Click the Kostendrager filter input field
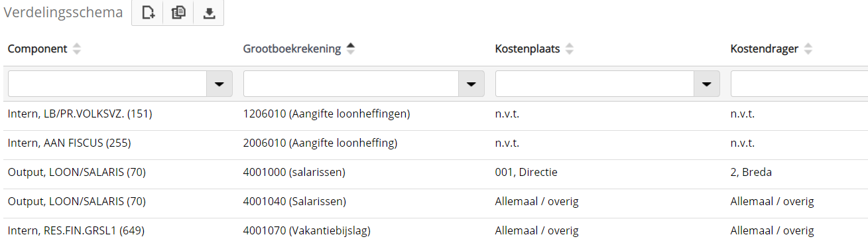This screenshot has height=247, width=868. click(799, 84)
